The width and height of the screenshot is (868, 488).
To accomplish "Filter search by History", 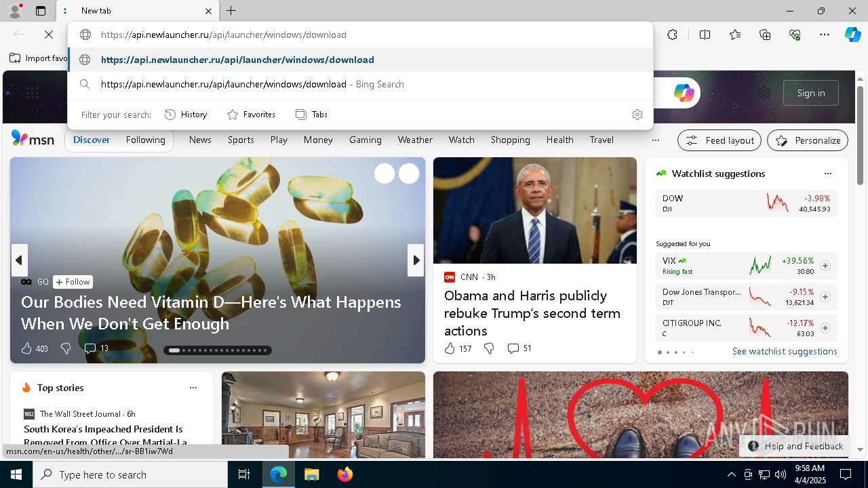I will (186, 115).
